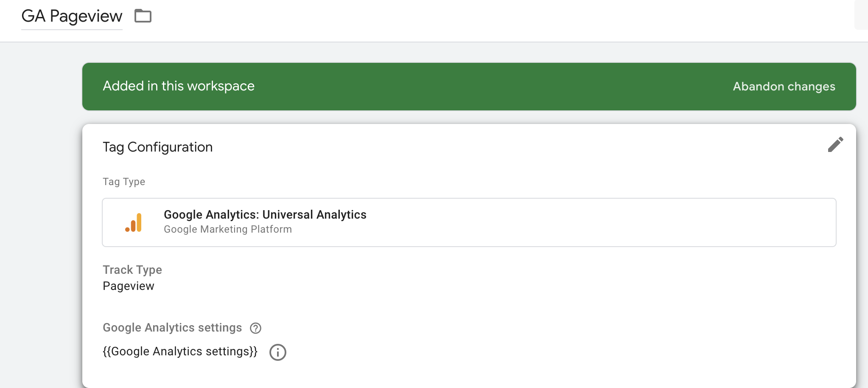
Task: Click the info icon beside the settings variable
Action: (278, 352)
